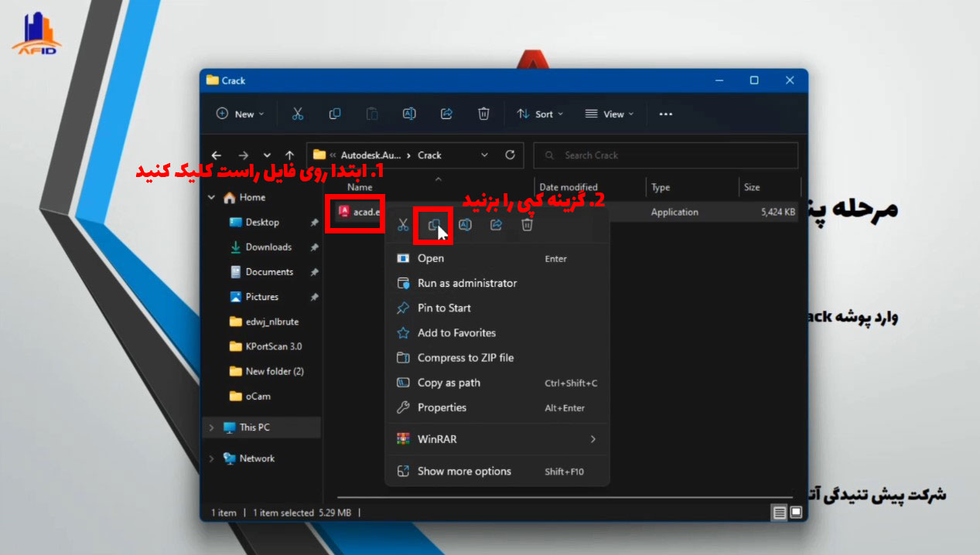Click the horizontal scrollbar below the file list

pyautogui.click(x=565, y=497)
